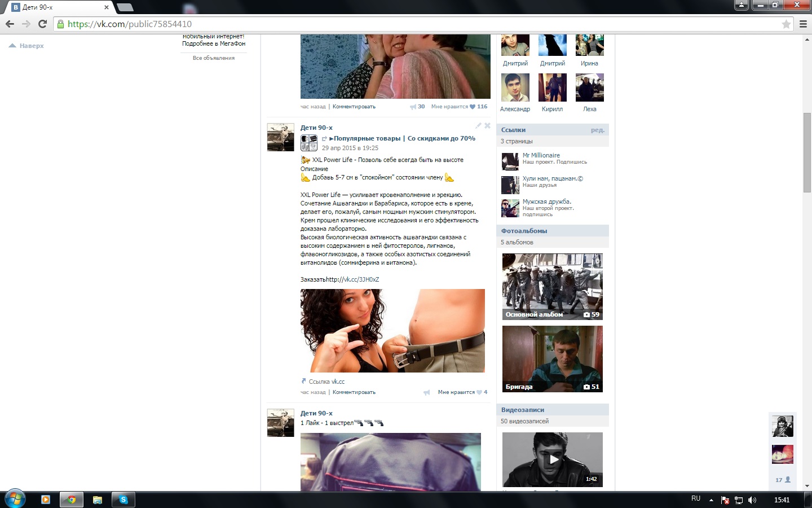Bookmark this page with the star

point(786,24)
